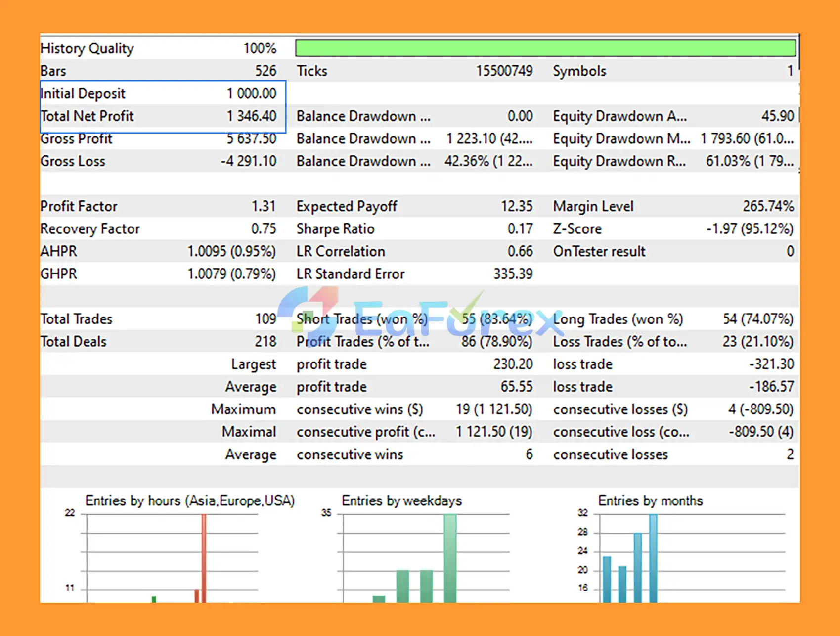Select Profit Trades value 86 (78.90%)

coord(497,342)
